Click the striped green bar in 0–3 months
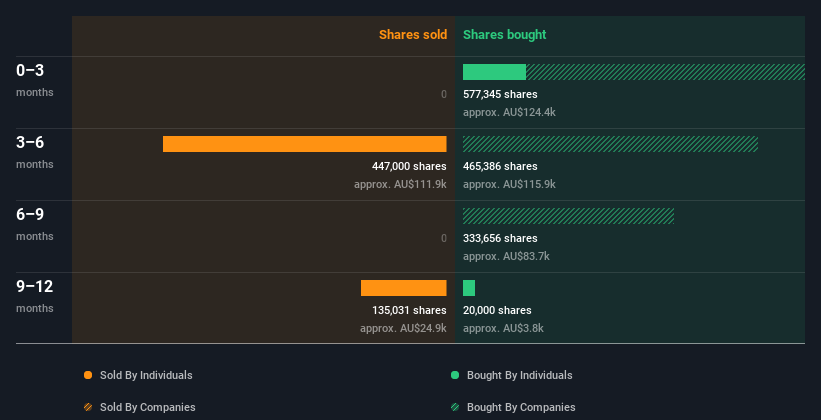The image size is (821, 420). [x=665, y=72]
